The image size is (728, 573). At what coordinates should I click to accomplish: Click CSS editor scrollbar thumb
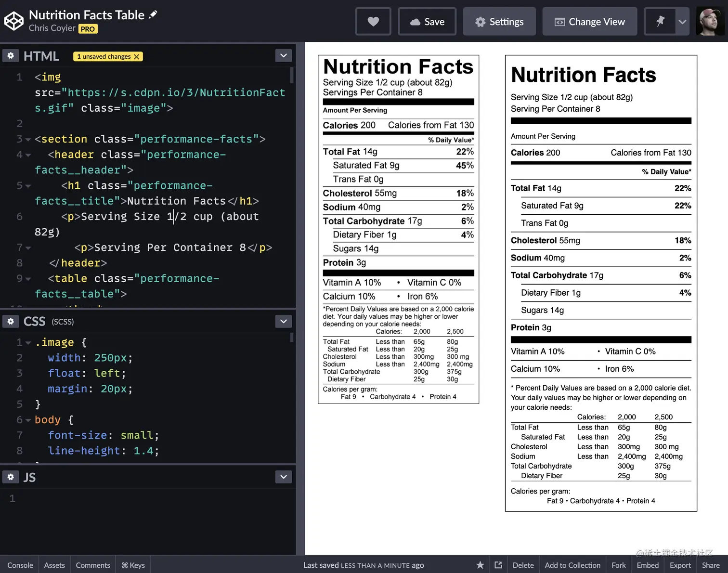(291, 337)
